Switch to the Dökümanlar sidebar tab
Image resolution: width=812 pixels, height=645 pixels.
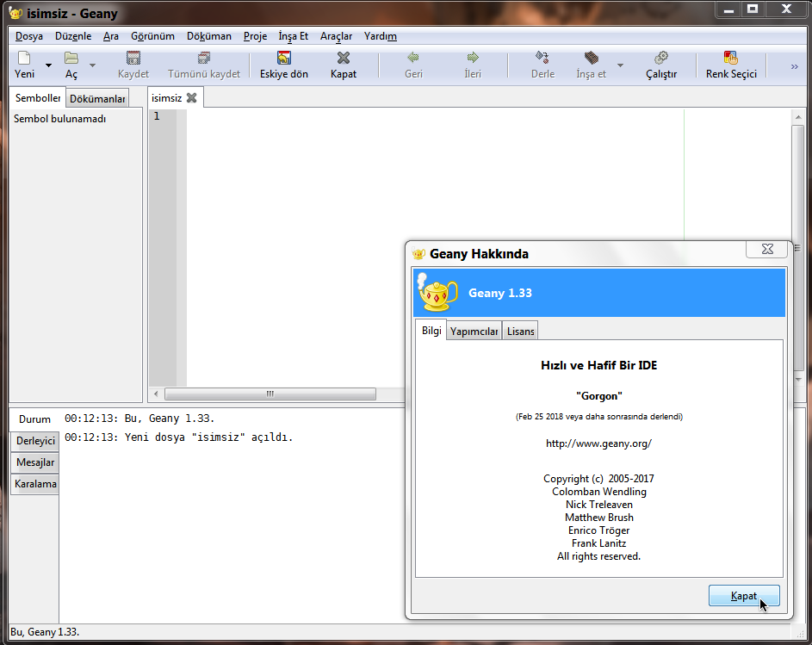click(97, 98)
